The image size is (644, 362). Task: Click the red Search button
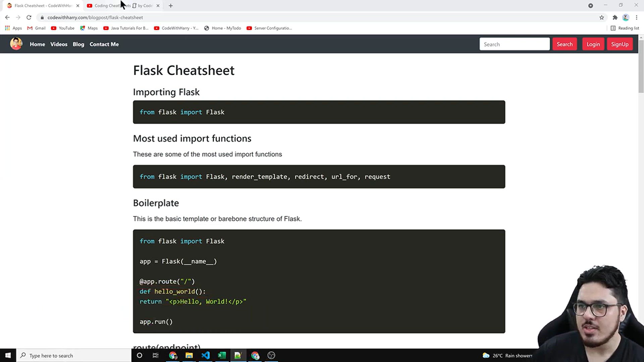pos(565,44)
